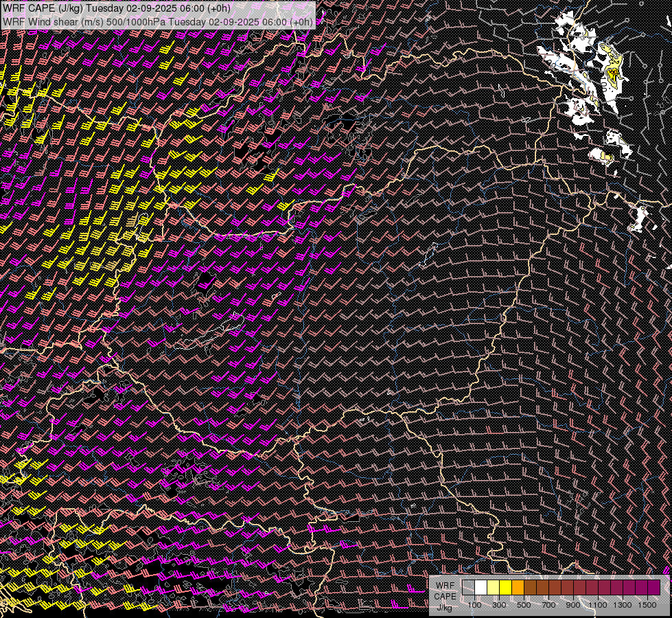Image resolution: width=672 pixels, height=618 pixels.
Task: Click the WRF CAPE title line
Action: point(117,8)
